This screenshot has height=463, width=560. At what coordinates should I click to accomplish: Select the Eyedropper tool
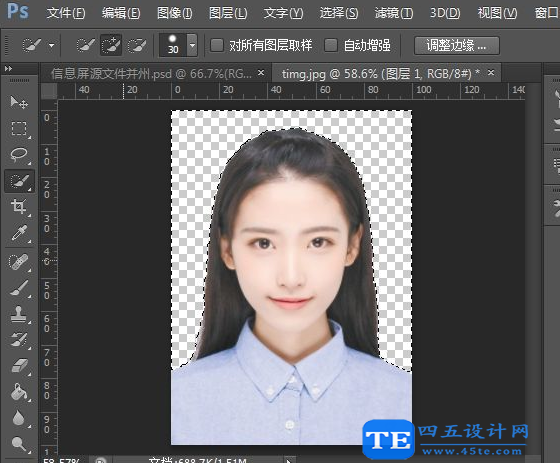tap(19, 233)
